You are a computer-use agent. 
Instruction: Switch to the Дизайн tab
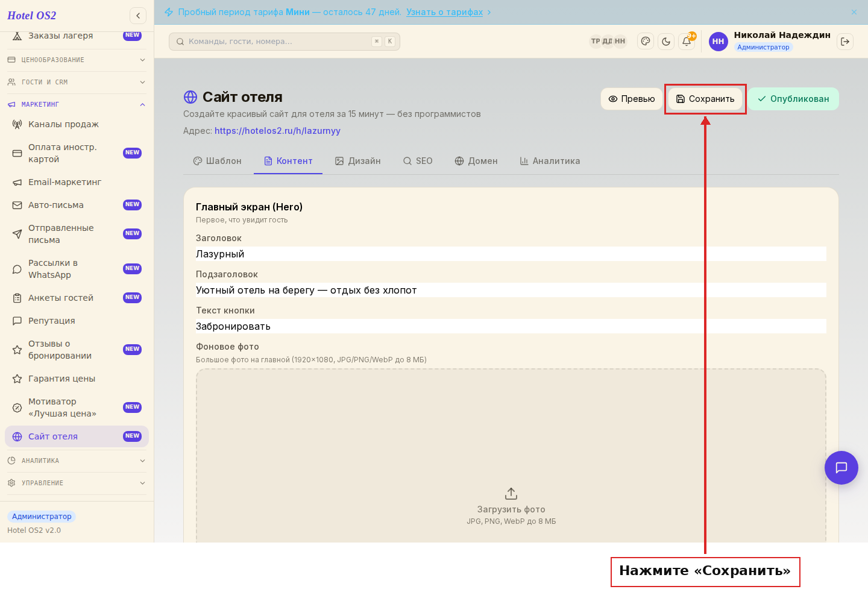point(358,161)
